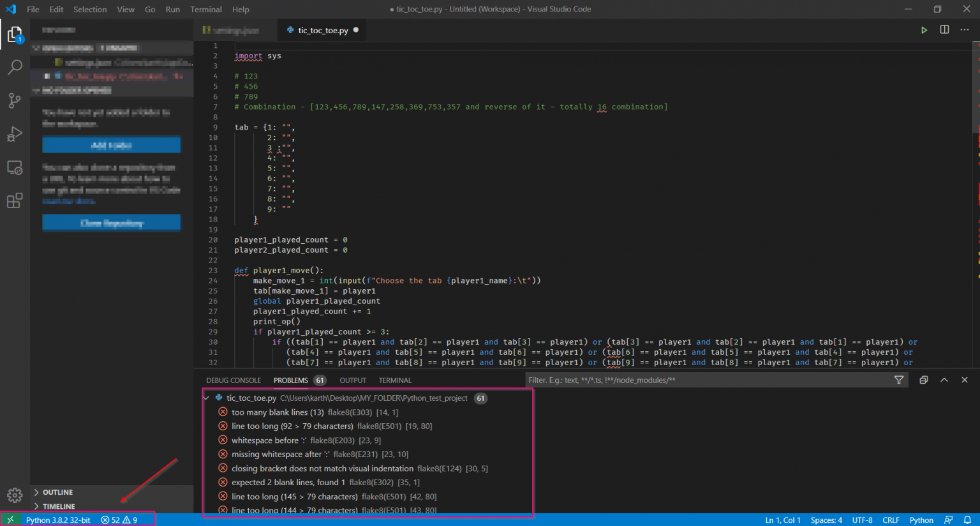Open the Run and Debug view
Image resolution: width=980 pixels, height=526 pixels.
point(15,134)
